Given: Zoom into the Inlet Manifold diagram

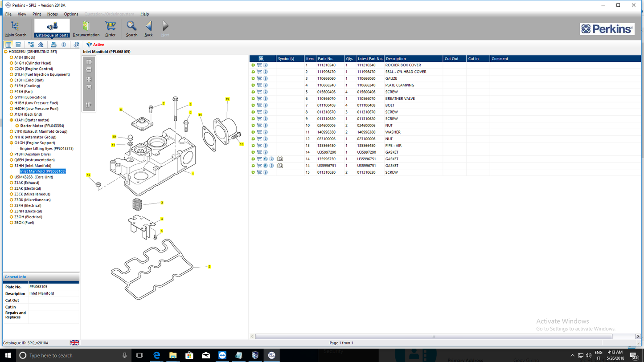Looking at the screenshot, I should pos(88,62).
